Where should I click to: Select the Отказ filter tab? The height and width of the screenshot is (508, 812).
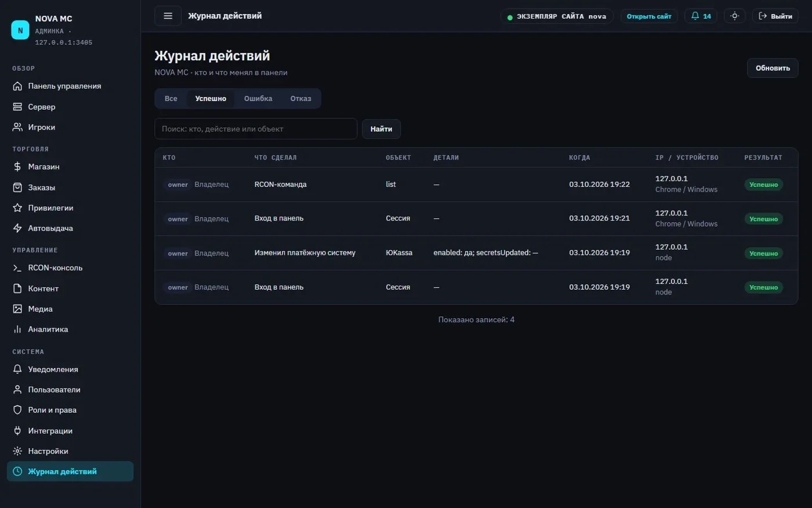[x=300, y=99]
